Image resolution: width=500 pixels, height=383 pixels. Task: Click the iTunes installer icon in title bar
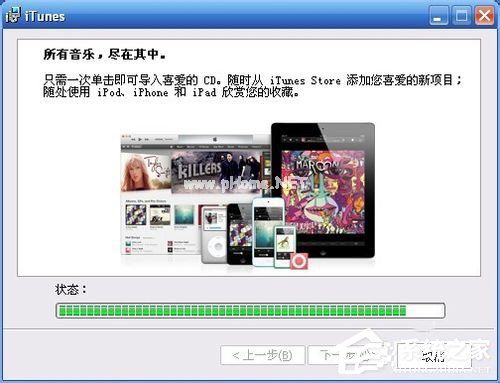click(x=13, y=15)
